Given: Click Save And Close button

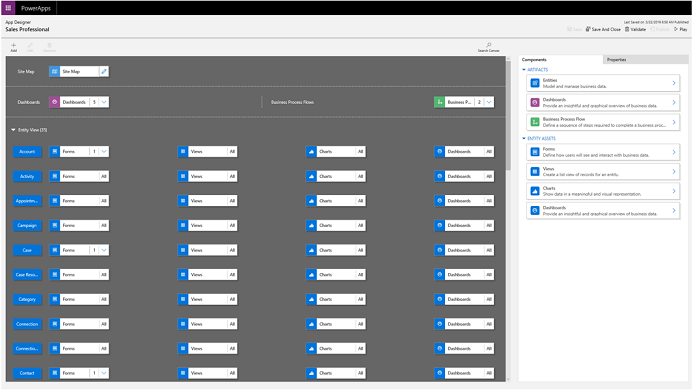Looking at the screenshot, I should [x=603, y=29].
